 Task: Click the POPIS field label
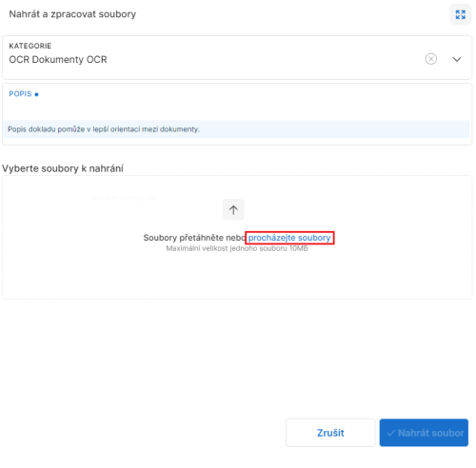pos(20,94)
